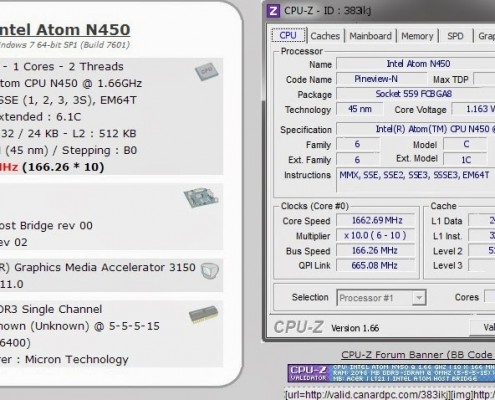Click the BB code URL text field
The width and height of the screenshot is (495, 400).
pos(390,394)
